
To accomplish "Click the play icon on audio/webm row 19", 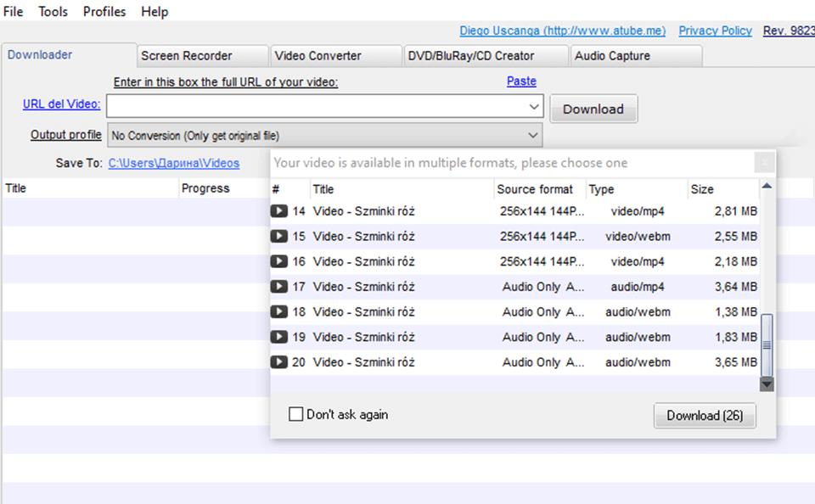I will [x=280, y=337].
